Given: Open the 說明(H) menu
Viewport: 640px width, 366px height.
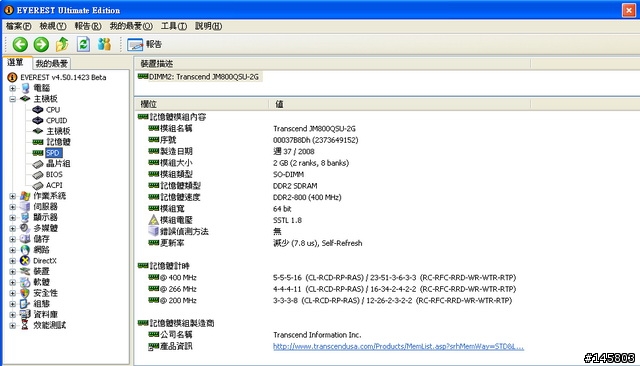Looking at the screenshot, I should coord(209,26).
